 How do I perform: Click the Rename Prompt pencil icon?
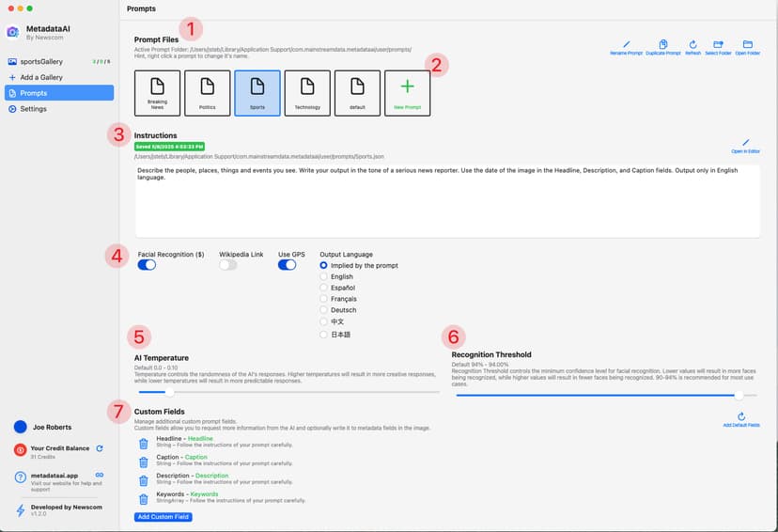[x=627, y=44]
